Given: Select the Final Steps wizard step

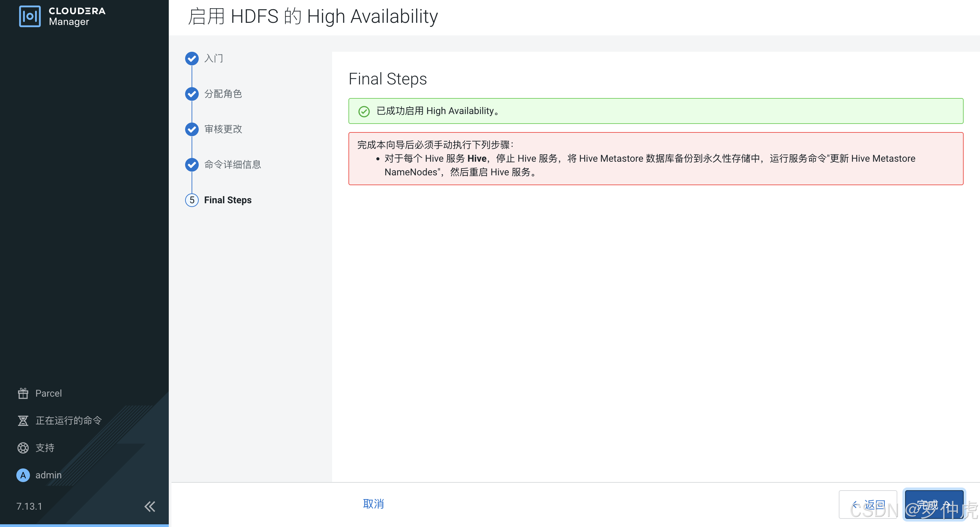Looking at the screenshot, I should pyautogui.click(x=228, y=200).
